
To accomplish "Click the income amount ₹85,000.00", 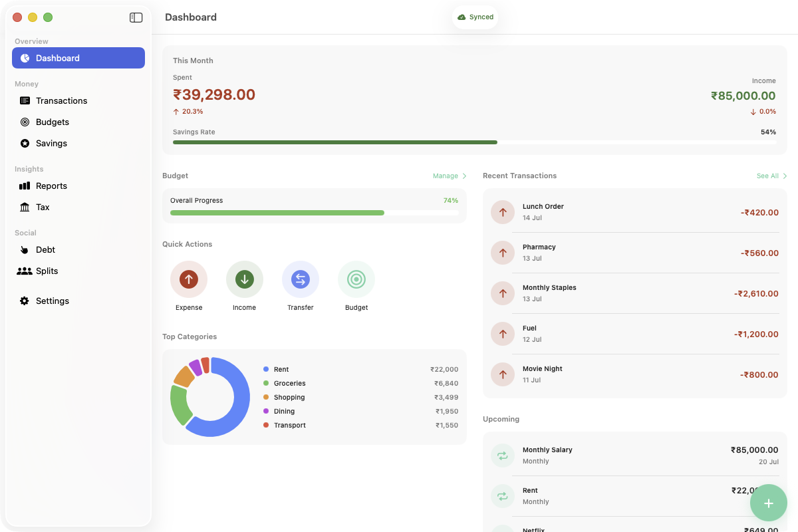I will click(x=743, y=96).
